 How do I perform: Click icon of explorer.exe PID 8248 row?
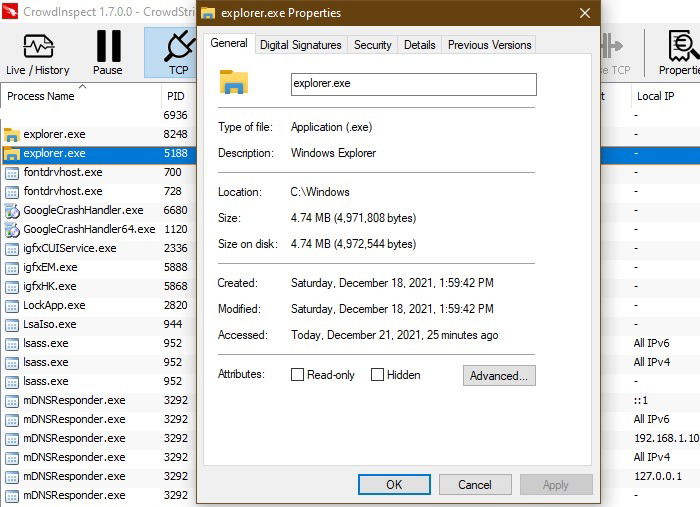pos(12,134)
